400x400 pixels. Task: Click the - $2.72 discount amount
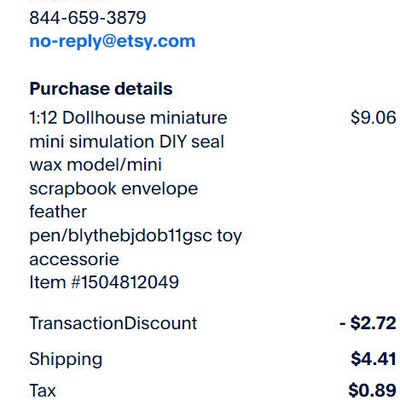368,323
